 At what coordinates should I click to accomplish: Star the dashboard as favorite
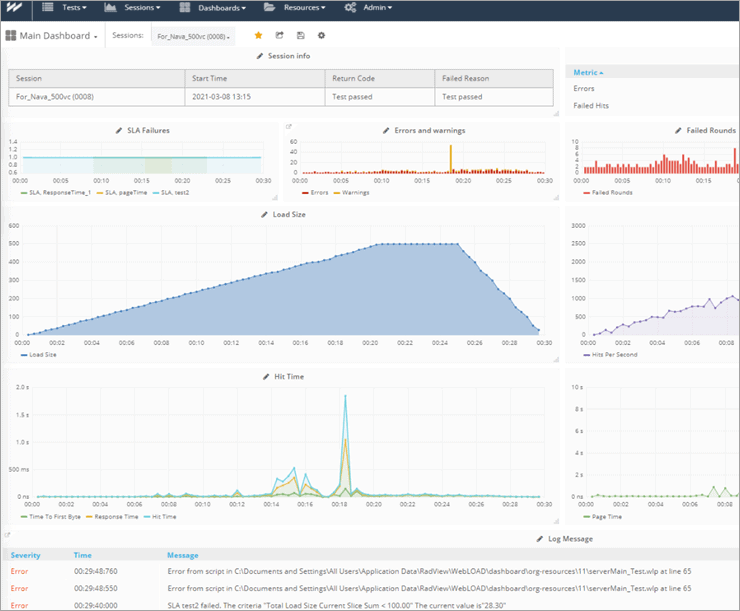[x=259, y=36]
